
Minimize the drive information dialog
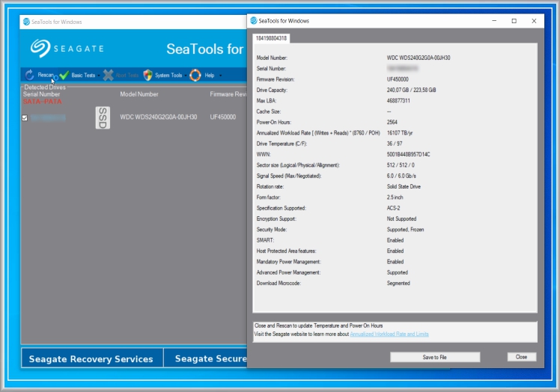pyautogui.click(x=494, y=21)
